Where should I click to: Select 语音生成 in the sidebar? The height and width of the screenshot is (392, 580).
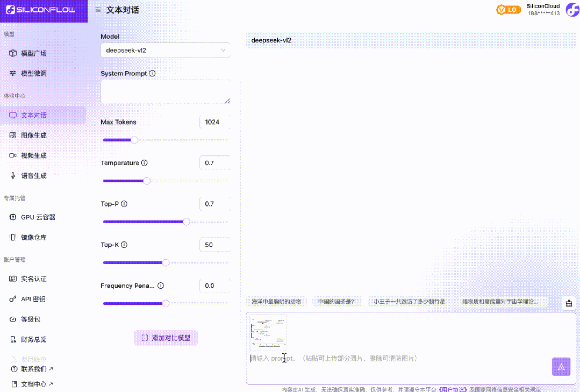pyautogui.click(x=32, y=175)
